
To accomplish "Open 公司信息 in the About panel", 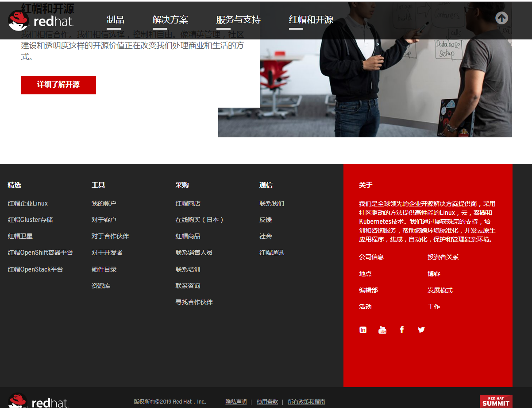I will 371,257.
